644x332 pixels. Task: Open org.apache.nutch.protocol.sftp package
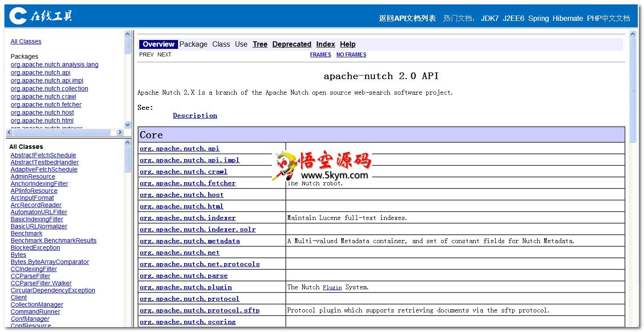pyautogui.click(x=200, y=310)
